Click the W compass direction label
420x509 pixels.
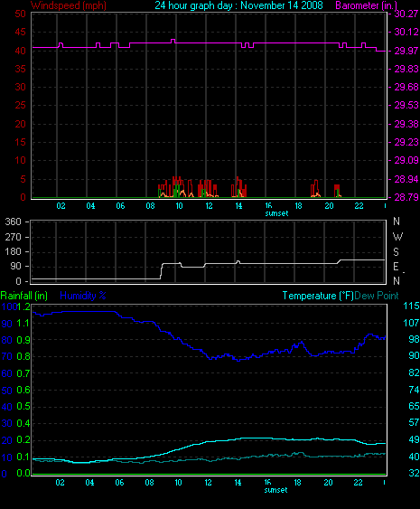(x=397, y=237)
